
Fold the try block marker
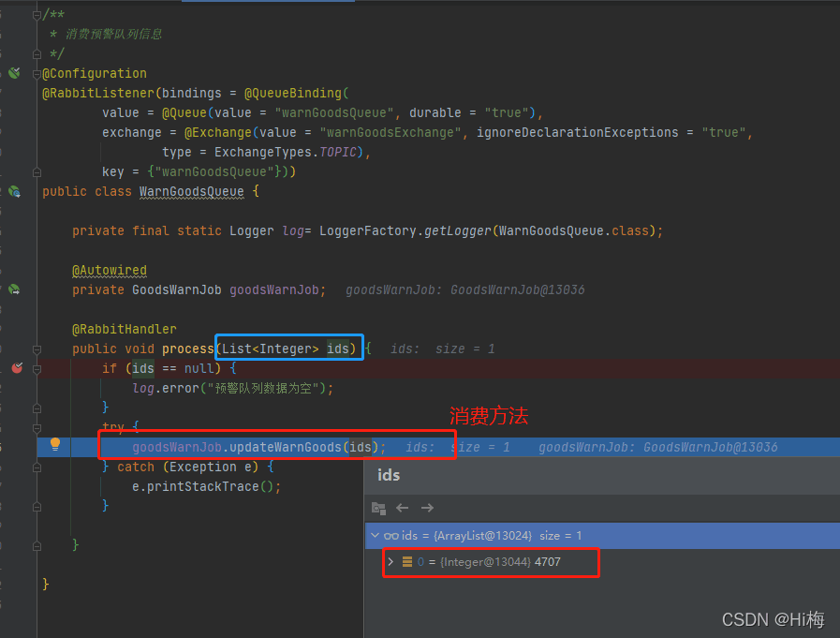[x=37, y=428]
